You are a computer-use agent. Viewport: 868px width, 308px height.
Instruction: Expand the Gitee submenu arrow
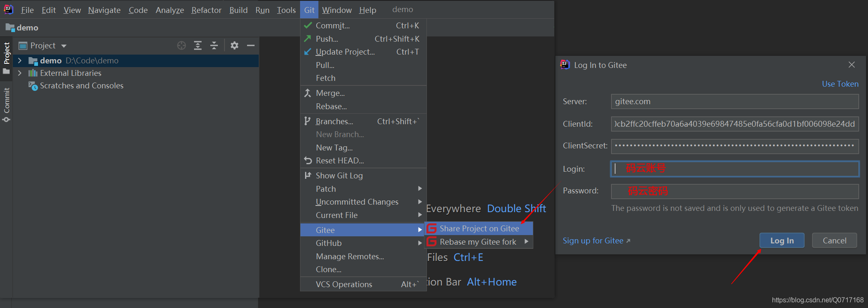coord(420,230)
